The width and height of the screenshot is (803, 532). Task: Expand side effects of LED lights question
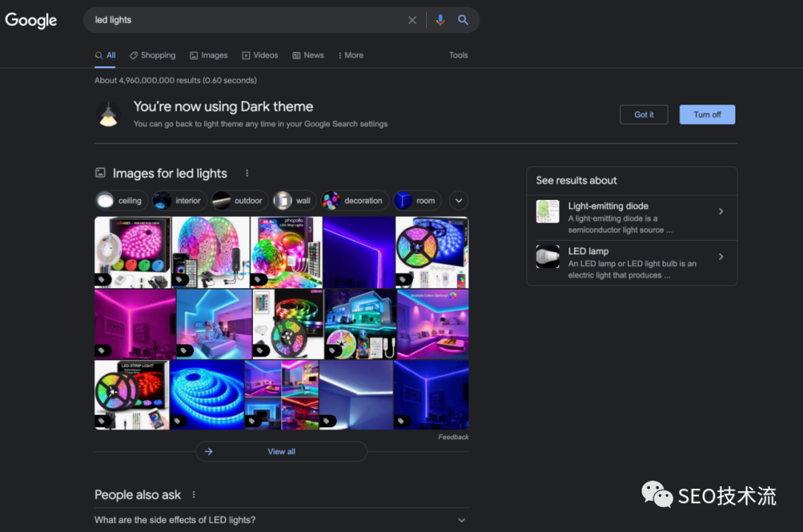[281, 520]
